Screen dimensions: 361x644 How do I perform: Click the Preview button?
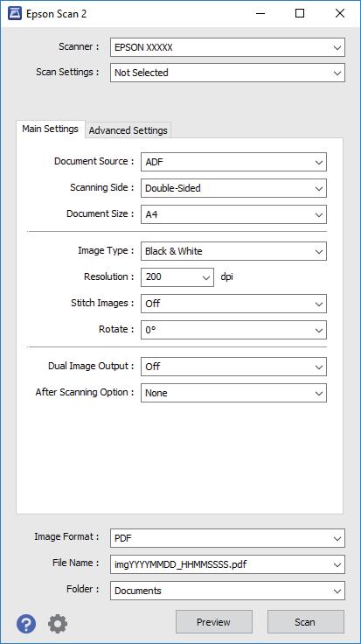pos(214,622)
